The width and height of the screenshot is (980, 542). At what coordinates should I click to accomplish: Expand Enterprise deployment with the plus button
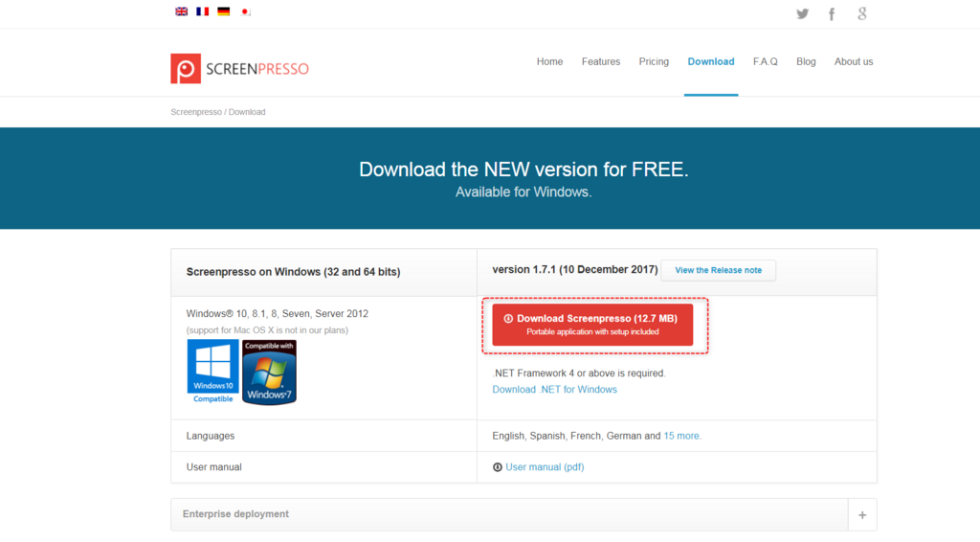(x=862, y=515)
